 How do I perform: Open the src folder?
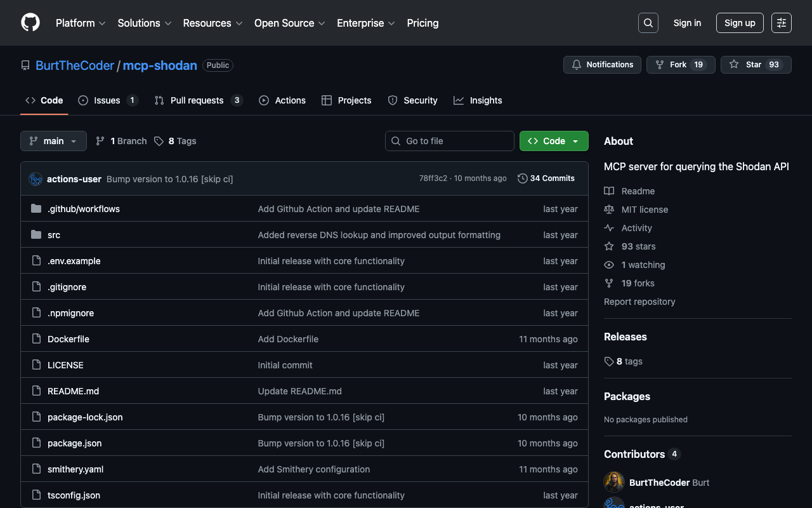(54, 235)
